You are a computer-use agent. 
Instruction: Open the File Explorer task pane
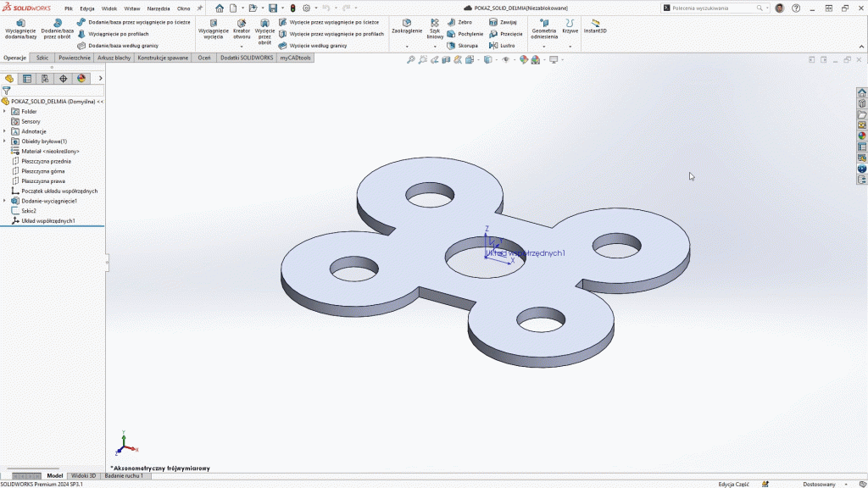pyautogui.click(x=862, y=114)
